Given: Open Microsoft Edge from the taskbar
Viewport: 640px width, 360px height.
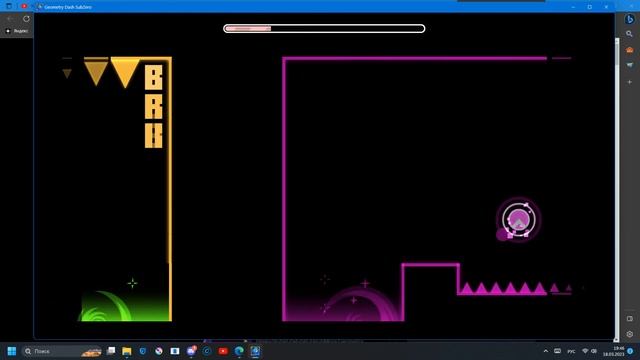Looking at the screenshot, I should point(239,351).
